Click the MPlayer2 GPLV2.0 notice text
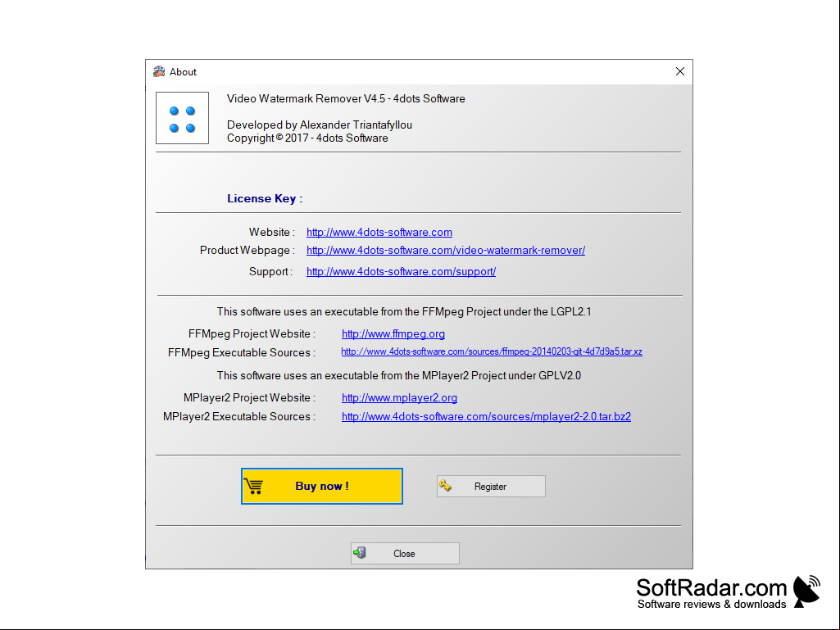840x630 pixels. (x=399, y=375)
